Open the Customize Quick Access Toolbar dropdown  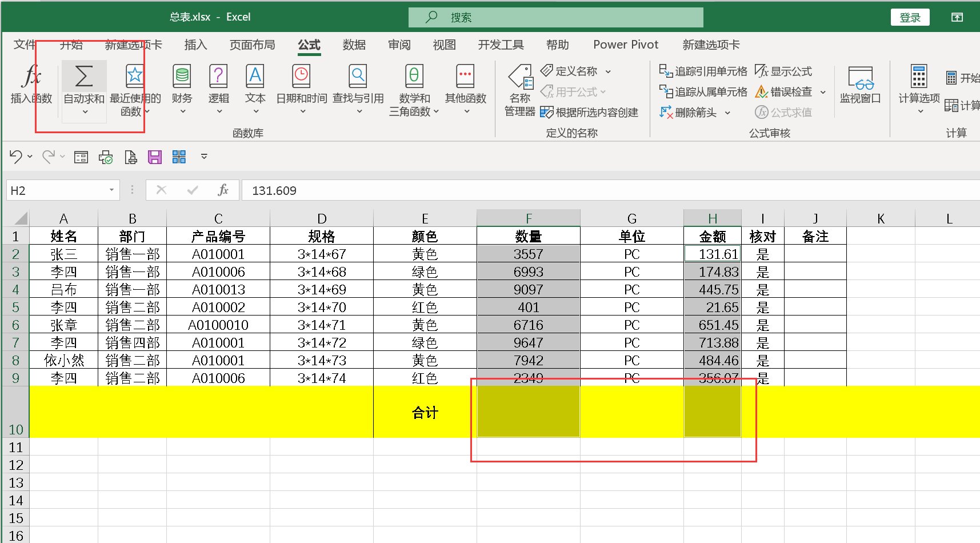[204, 157]
